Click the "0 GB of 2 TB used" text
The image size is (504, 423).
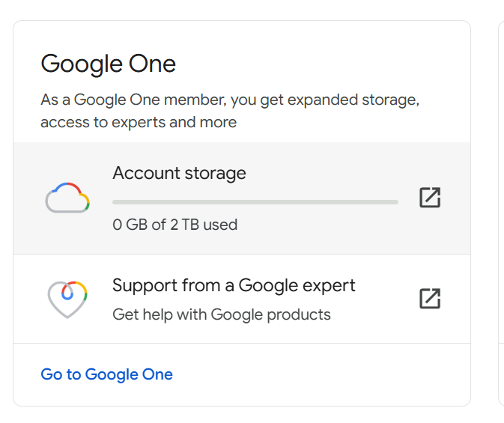[174, 225]
